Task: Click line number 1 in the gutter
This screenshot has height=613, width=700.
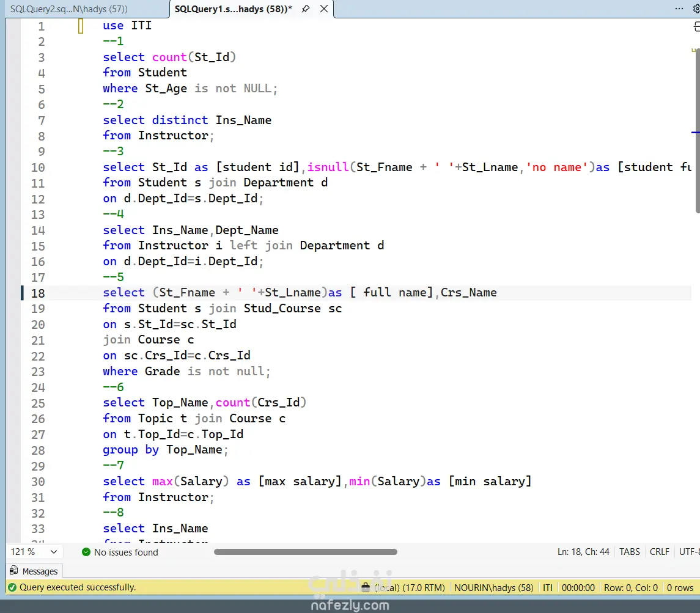Action: tap(41, 26)
